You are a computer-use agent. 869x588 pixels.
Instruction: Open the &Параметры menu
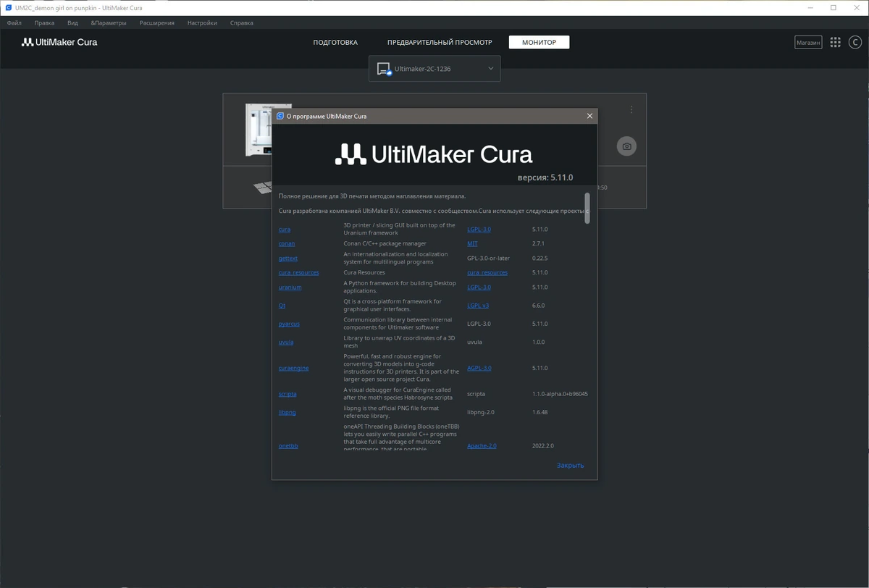click(108, 22)
